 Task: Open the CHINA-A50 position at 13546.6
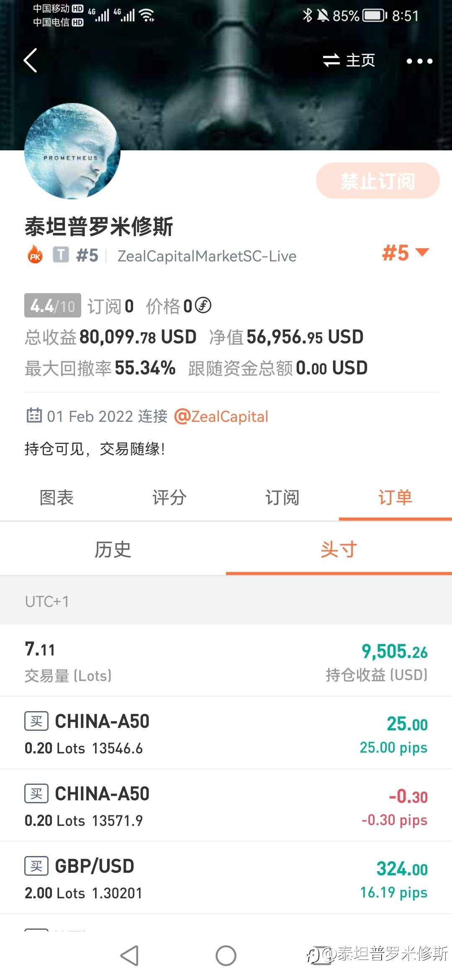click(x=226, y=733)
